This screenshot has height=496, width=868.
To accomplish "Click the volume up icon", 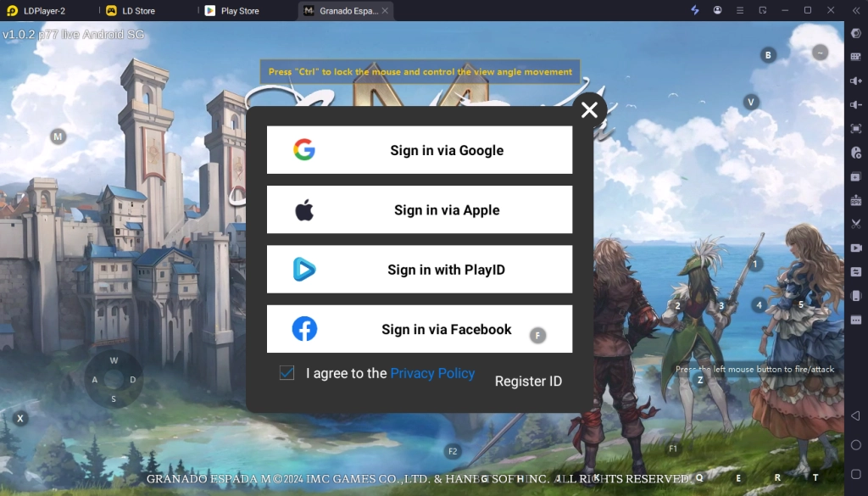I will point(856,81).
